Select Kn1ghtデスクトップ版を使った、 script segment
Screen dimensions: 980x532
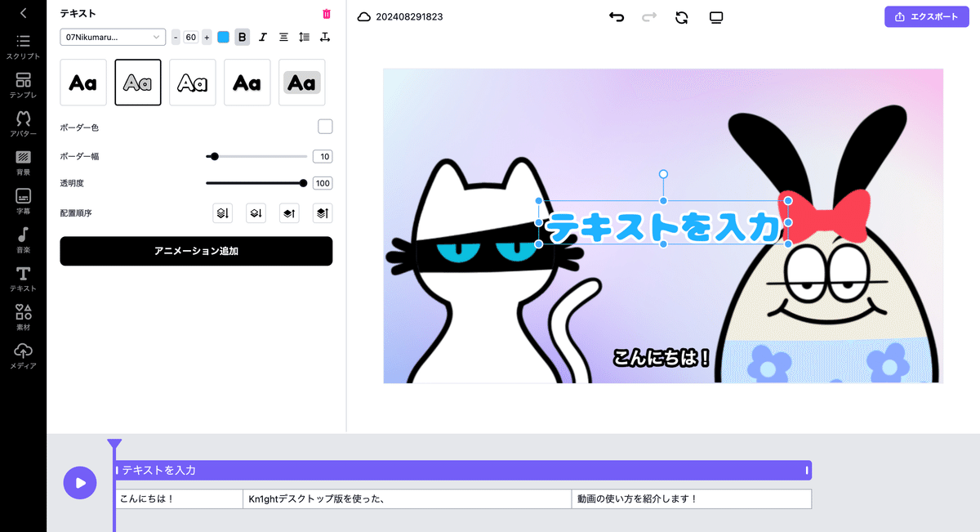pos(407,498)
